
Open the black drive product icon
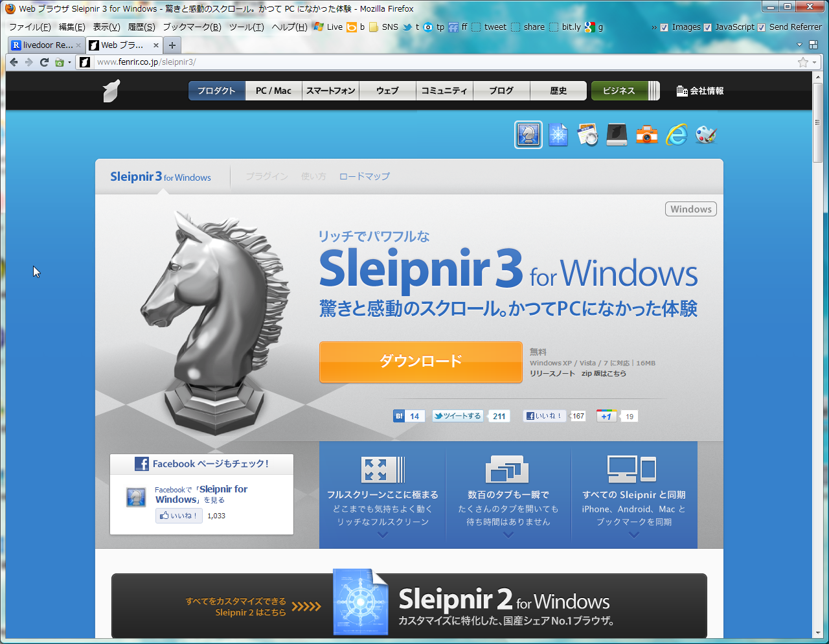click(617, 135)
